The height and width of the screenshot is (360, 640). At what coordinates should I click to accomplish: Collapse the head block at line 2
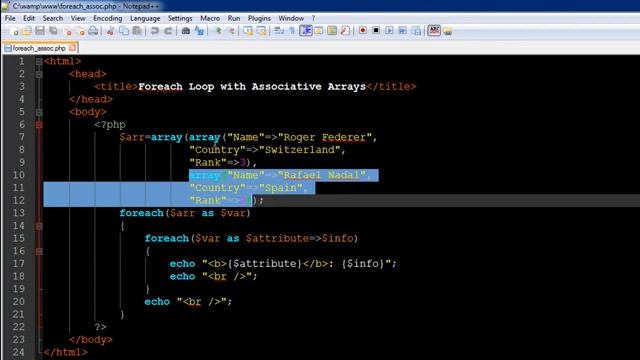click(39, 74)
